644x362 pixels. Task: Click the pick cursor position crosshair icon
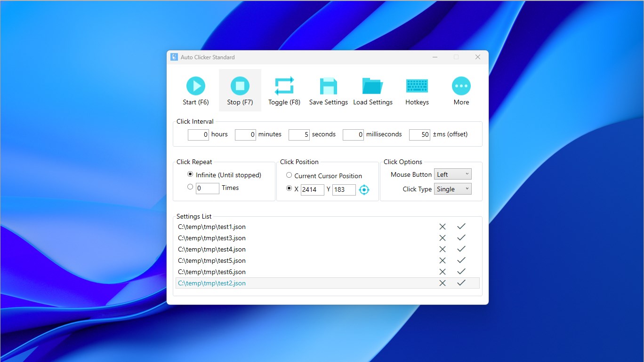(364, 190)
